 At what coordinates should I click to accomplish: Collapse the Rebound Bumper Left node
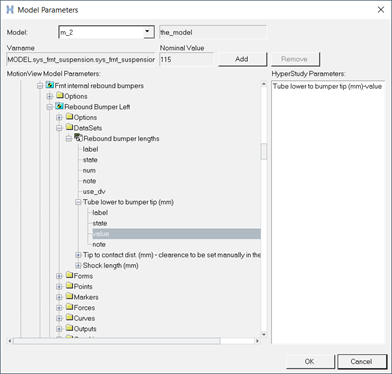[x=50, y=107]
